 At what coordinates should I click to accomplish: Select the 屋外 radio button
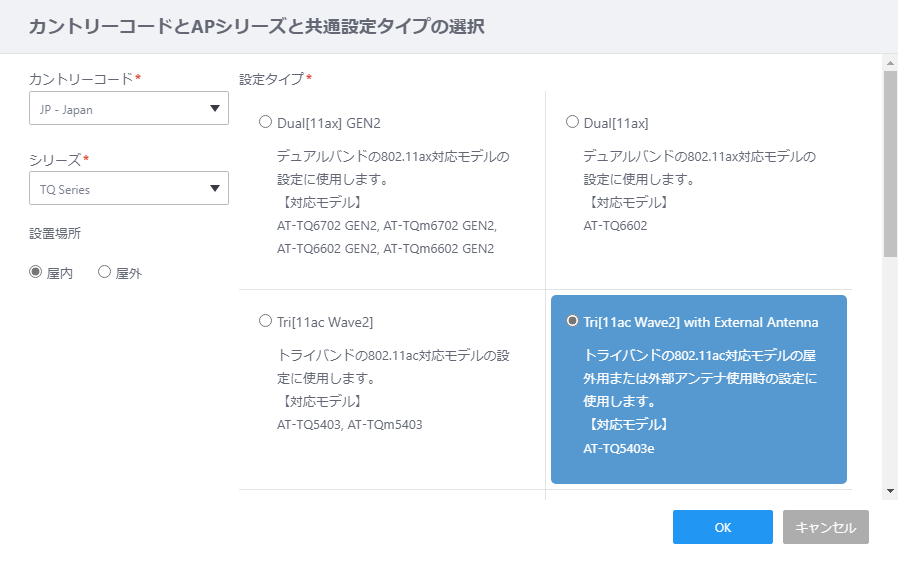coord(104,272)
